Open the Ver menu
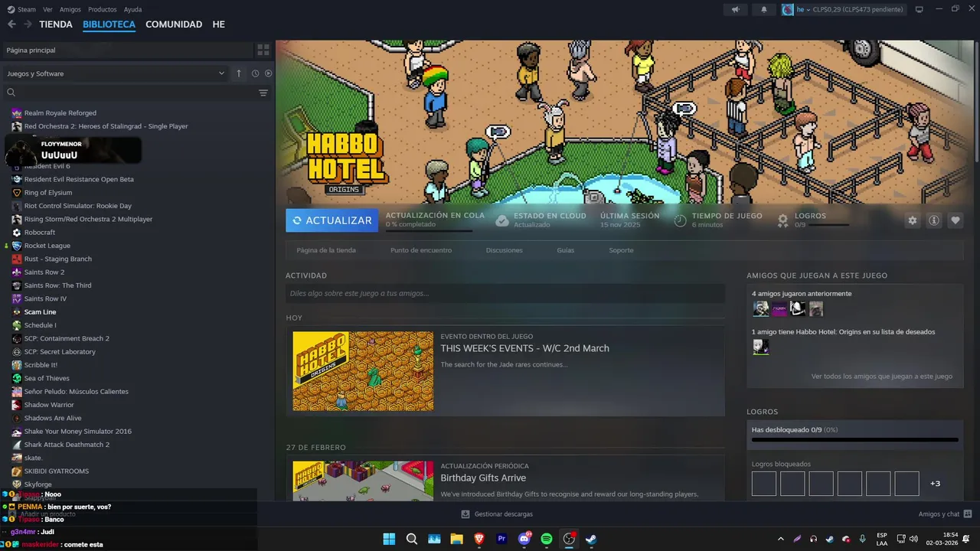 point(47,9)
